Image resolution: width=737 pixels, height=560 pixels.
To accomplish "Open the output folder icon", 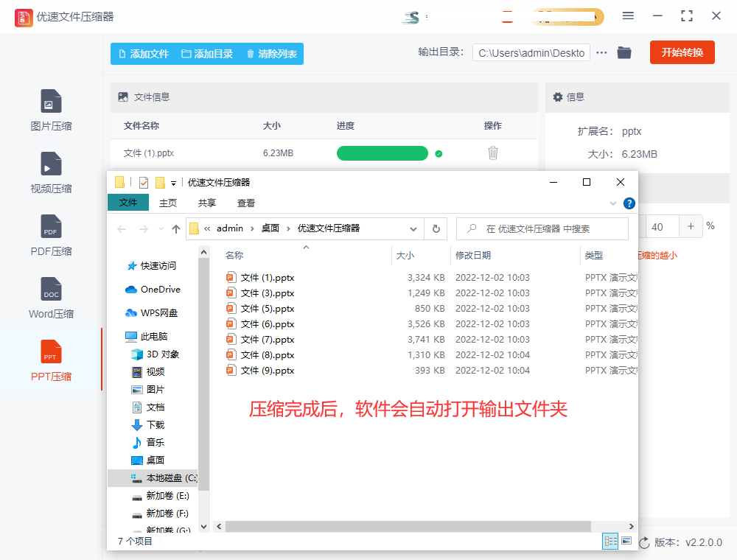I will point(624,52).
